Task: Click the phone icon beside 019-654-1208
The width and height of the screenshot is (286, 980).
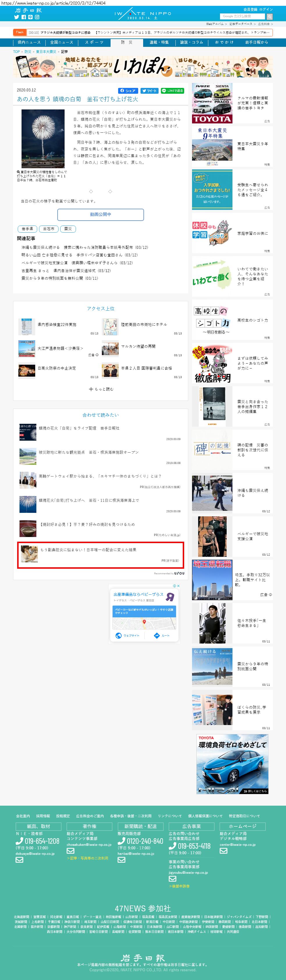Action: (x=19, y=841)
